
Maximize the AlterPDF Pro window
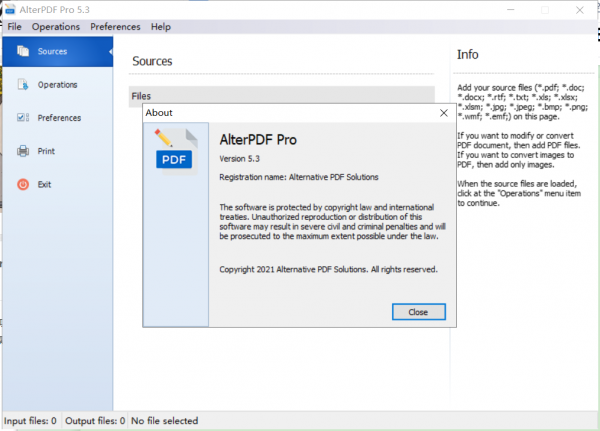(545, 9)
